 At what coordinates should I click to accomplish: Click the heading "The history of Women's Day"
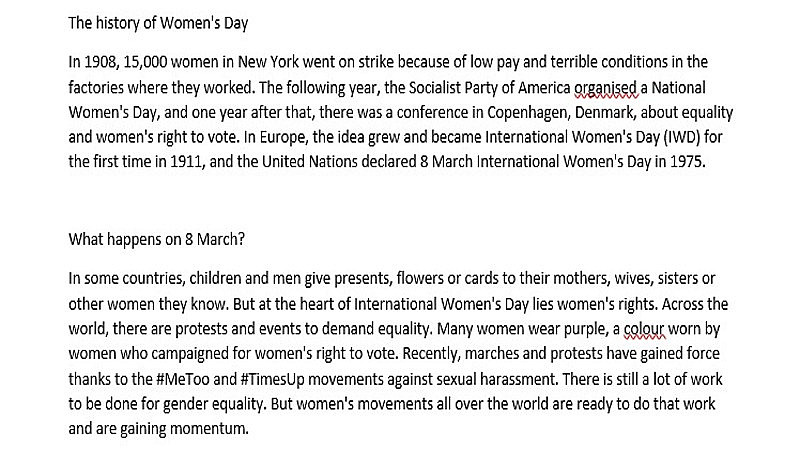tap(148, 21)
